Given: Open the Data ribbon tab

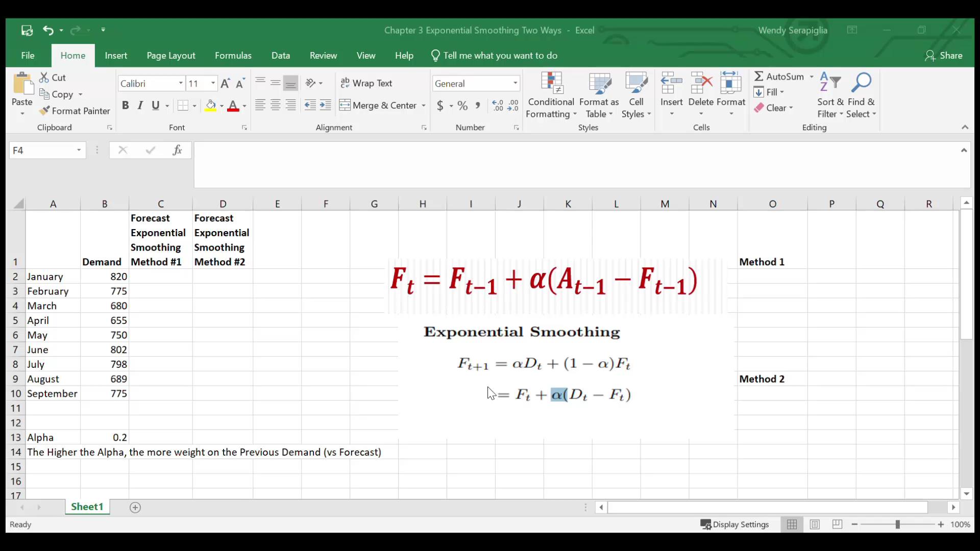Looking at the screenshot, I should (280, 56).
